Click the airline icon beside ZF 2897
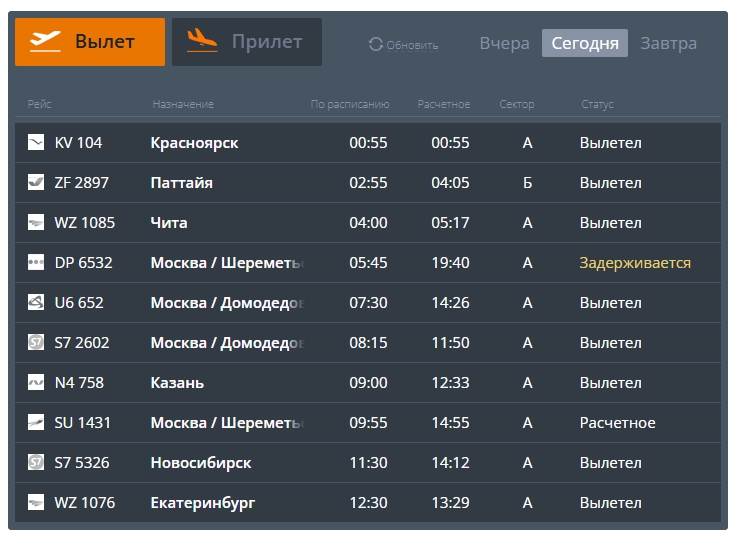733x538 pixels. tap(36, 182)
